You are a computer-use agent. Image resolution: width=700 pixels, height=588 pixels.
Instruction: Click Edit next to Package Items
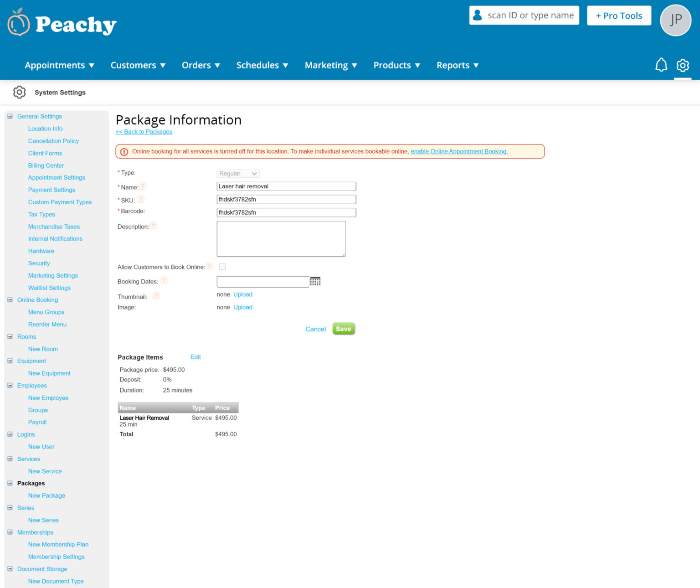[196, 357]
